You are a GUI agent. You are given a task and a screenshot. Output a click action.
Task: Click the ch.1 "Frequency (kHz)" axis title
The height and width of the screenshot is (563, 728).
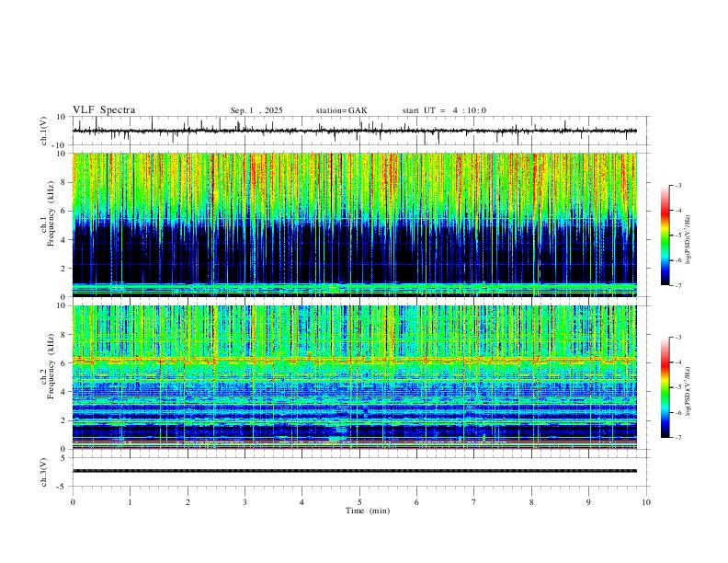[51, 213]
